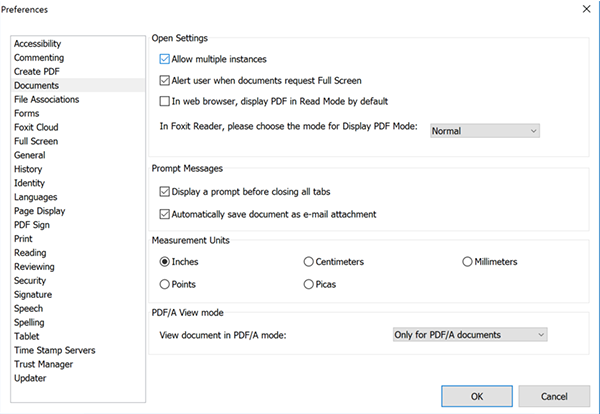Open the Page Display preferences category
This screenshot has width=600, height=414.
click(x=78, y=211)
